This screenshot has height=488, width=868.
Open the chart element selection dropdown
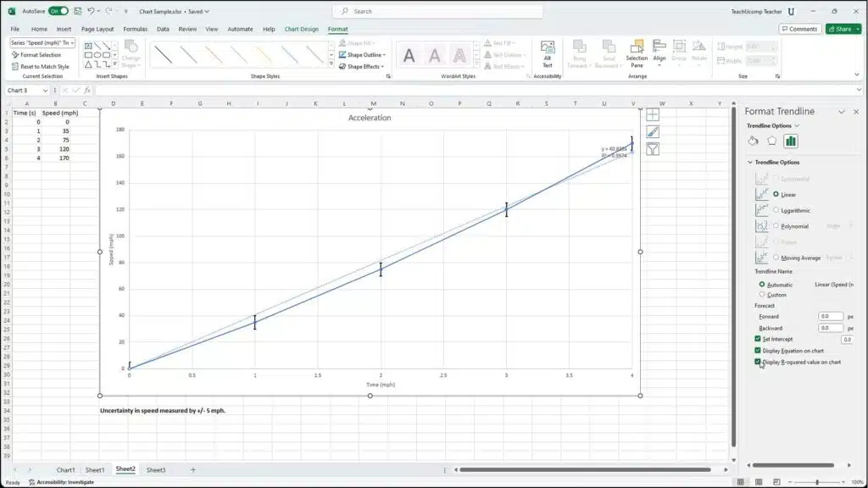tap(72, 42)
